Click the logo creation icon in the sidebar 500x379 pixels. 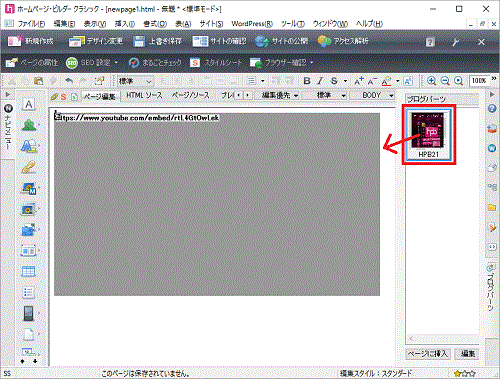click(29, 146)
